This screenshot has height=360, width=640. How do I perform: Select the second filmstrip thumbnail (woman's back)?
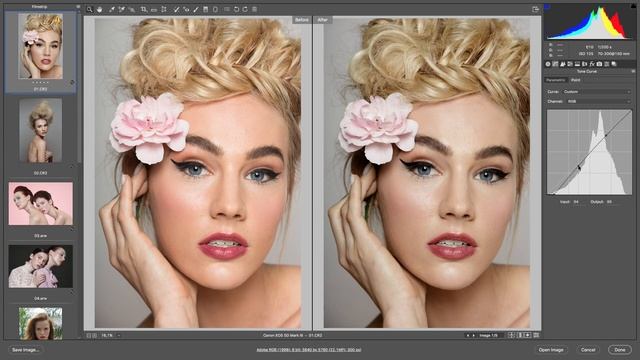(40, 131)
